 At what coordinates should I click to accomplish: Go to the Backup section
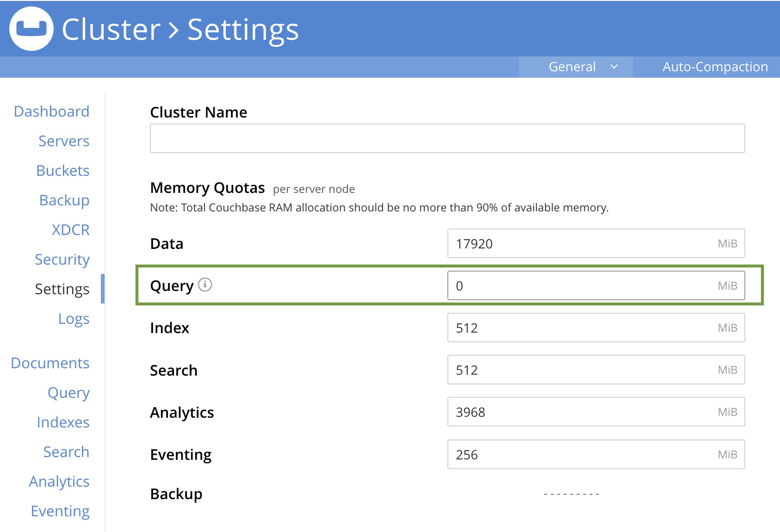(64, 200)
